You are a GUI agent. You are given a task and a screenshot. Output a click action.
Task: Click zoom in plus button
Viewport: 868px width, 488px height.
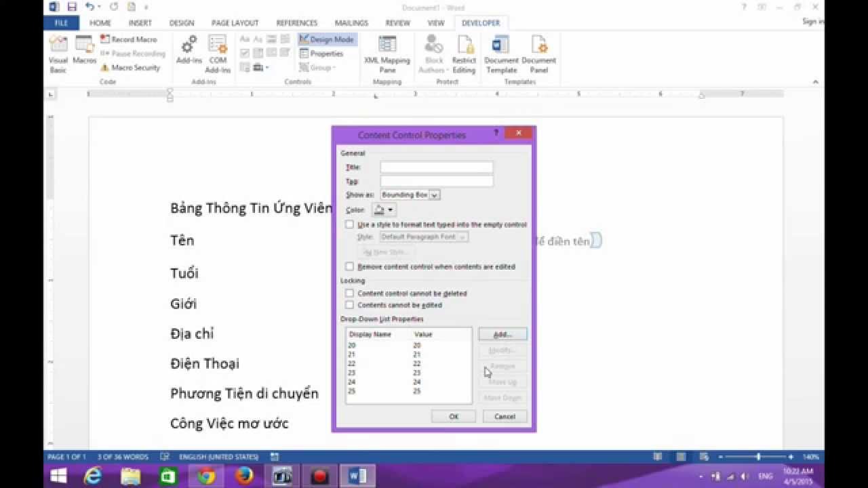(791, 457)
